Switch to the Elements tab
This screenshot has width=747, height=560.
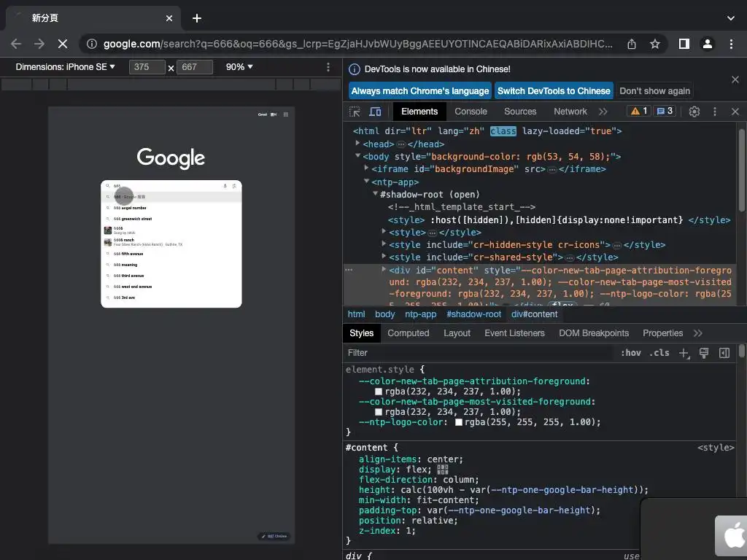pyautogui.click(x=419, y=112)
